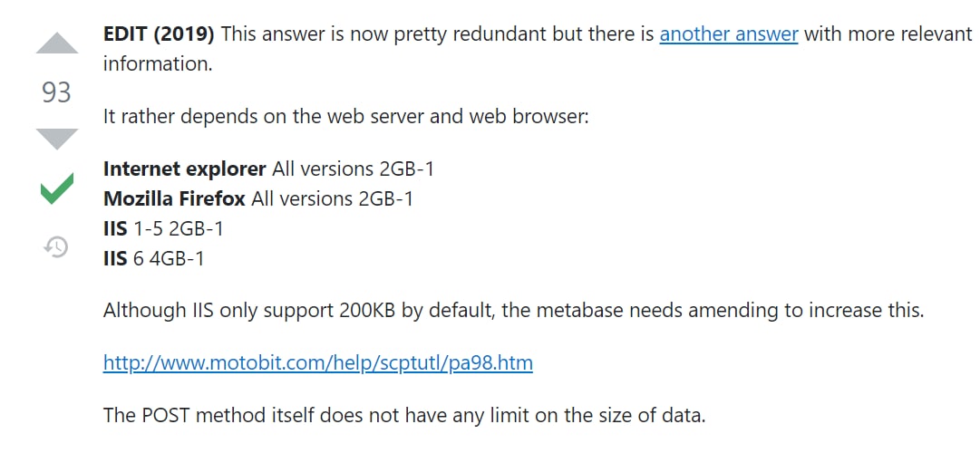Click the "2GB-1" value beside Internet explorer
Screen dimensions: 980x453
coord(407,169)
